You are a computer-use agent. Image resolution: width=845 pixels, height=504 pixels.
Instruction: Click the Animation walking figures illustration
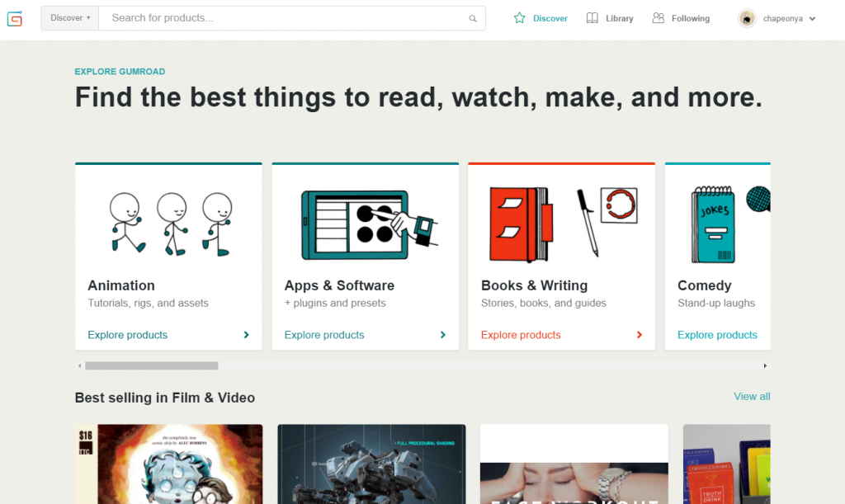pyautogui.click(x=172, y=224)
